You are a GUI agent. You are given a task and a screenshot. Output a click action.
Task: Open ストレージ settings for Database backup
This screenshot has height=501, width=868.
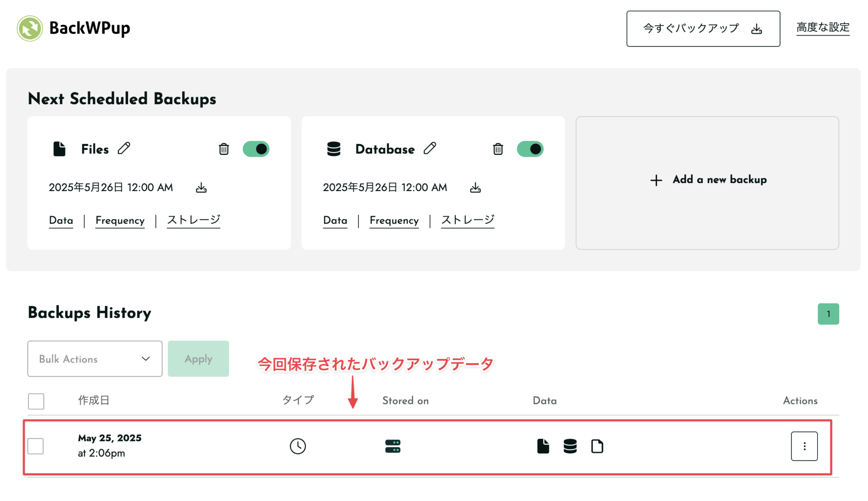click(467, 220)
